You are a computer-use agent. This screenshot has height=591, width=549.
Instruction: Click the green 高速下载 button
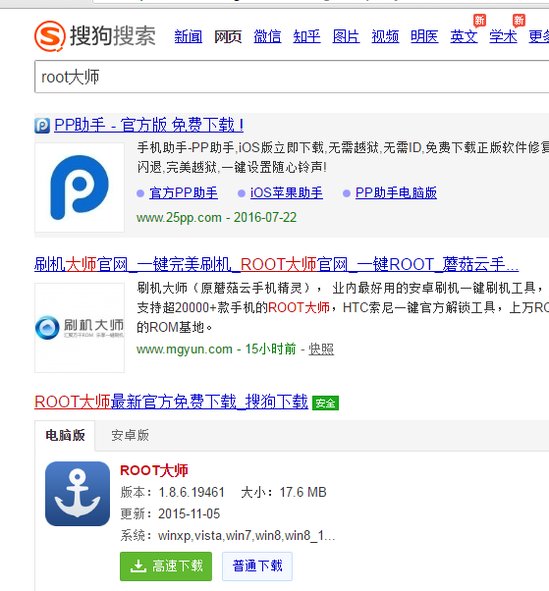coord(166,566)
